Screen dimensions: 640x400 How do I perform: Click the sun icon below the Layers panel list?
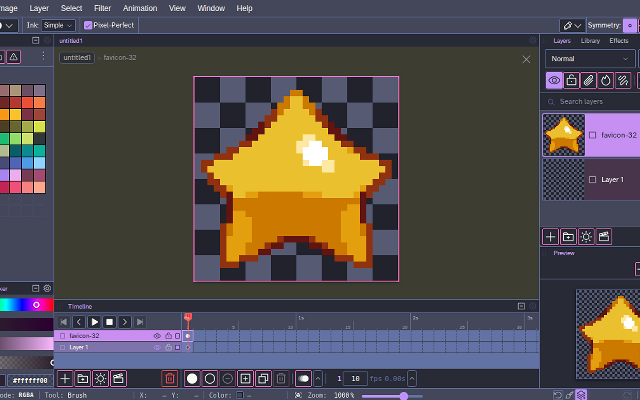[x=586, y=237]
